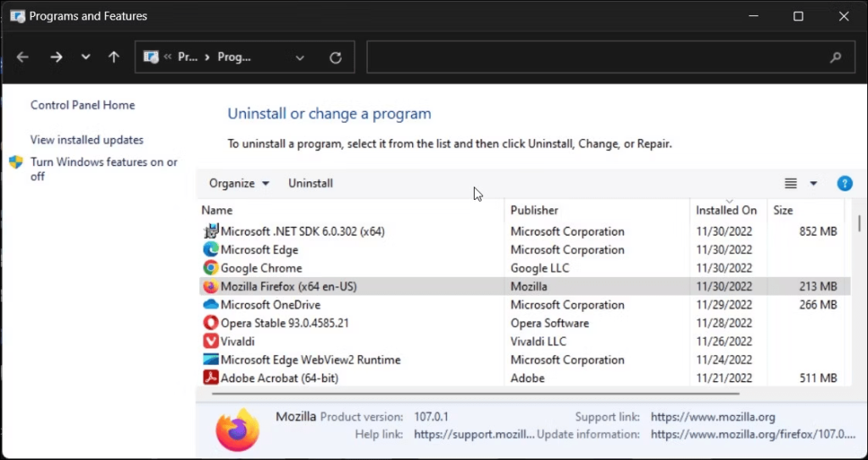The height and width of the screenshot is (460, 868).
Task: Sort list by Size column header
Action: [783, 210]
